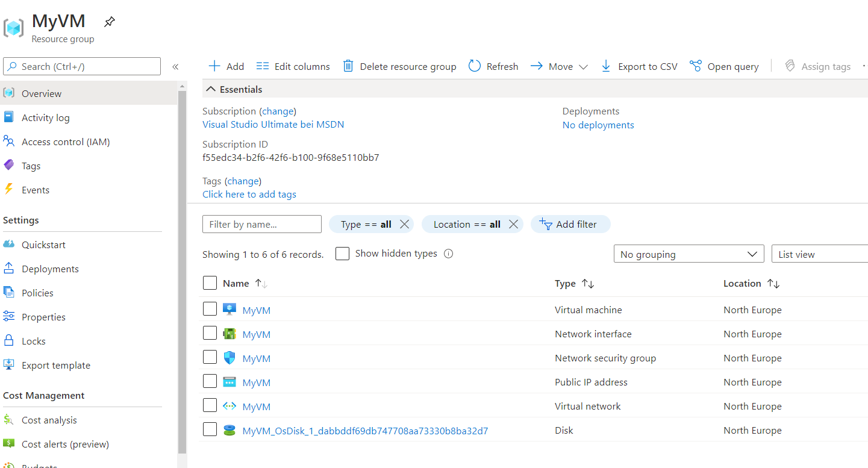
Task: Open the No grouping dropdown
Action: click(688, 254)
